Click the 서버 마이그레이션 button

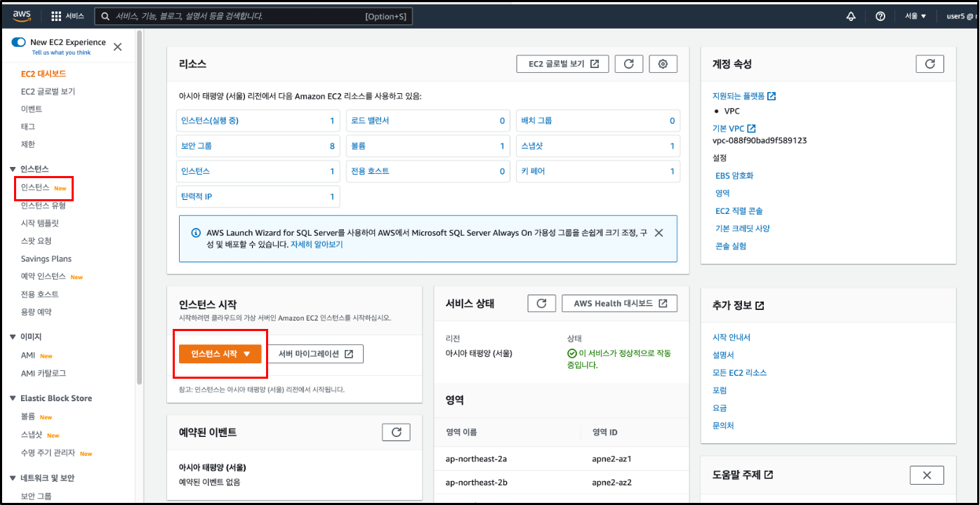click(x=315, y=354)
